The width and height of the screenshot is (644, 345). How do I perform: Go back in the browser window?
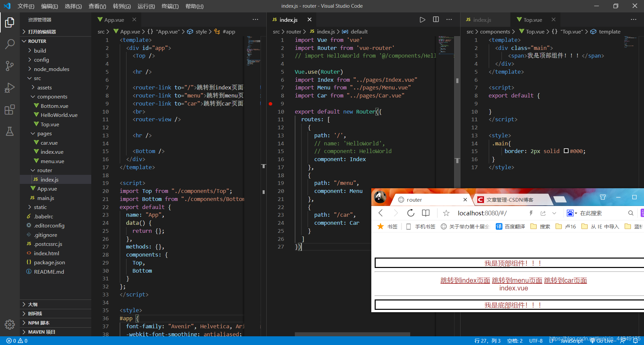(x=381, y=213)
